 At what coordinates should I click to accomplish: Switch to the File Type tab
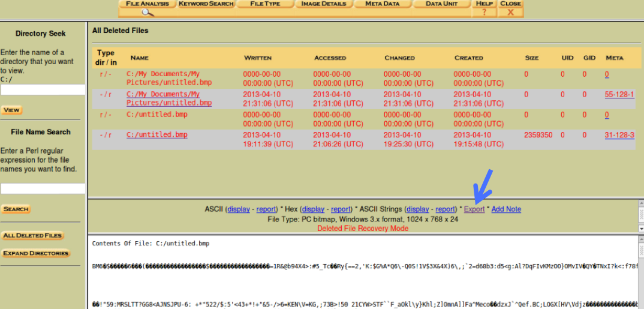[x=265, y=4]
